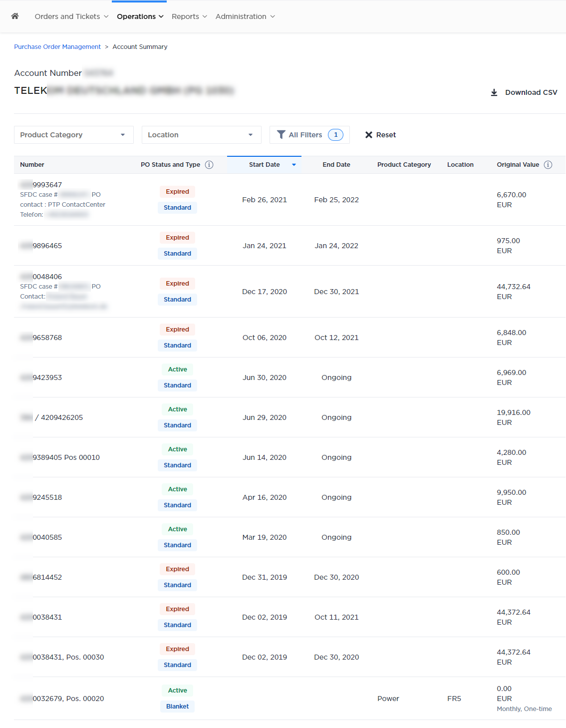Viewport: 566px width, 728px height.
Task: Select purchase order ending 6814452
Action: (x=41, y=577)
